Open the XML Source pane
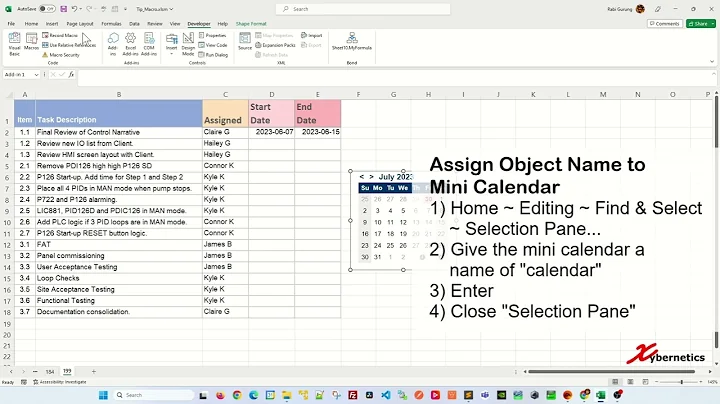 [245, 41]
